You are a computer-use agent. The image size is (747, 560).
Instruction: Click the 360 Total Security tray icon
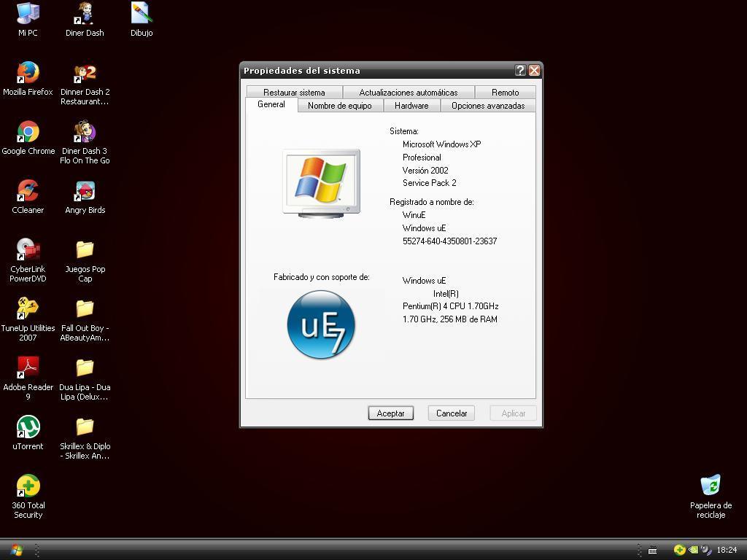point(679,550)
